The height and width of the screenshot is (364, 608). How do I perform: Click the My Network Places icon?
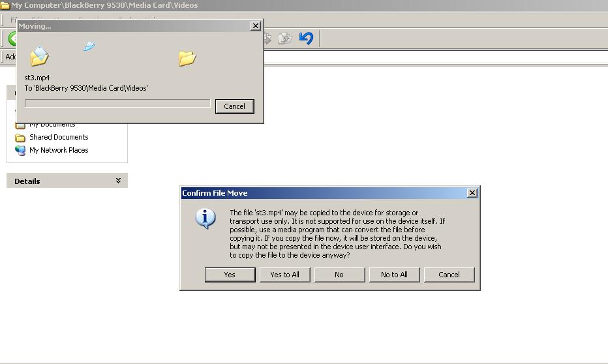pyautogui.click(x=20, y=151)
